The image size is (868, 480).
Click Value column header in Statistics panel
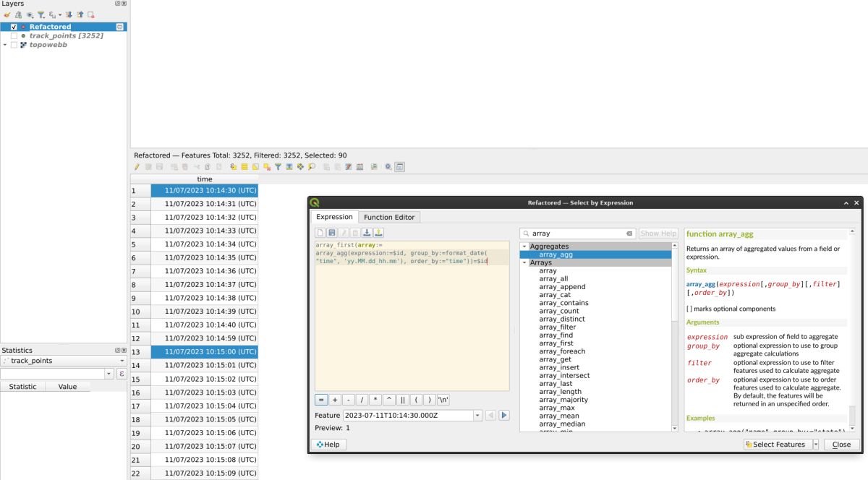(x=67, y=387)
